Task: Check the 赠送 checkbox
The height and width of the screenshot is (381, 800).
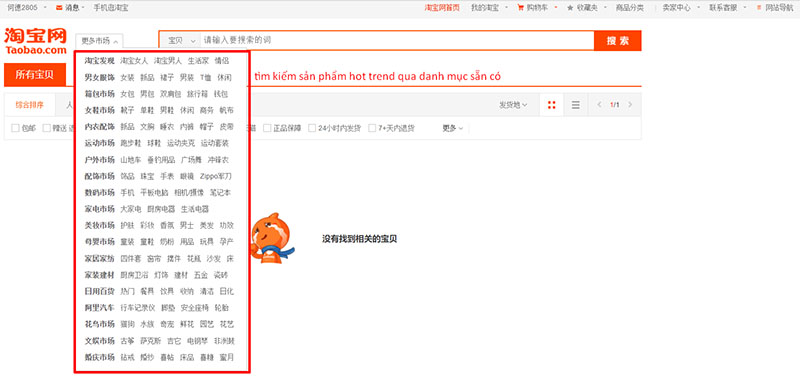Action: [x=46, y=129]
